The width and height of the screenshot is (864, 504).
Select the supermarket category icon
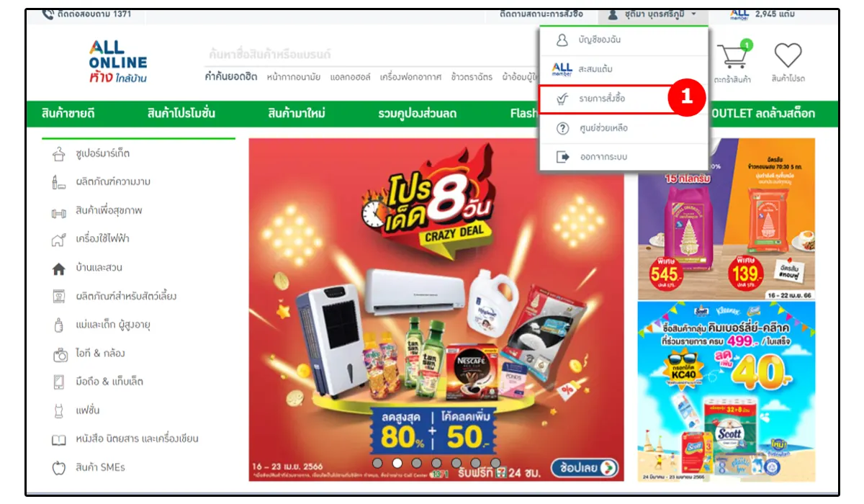[x=59, y=153]
